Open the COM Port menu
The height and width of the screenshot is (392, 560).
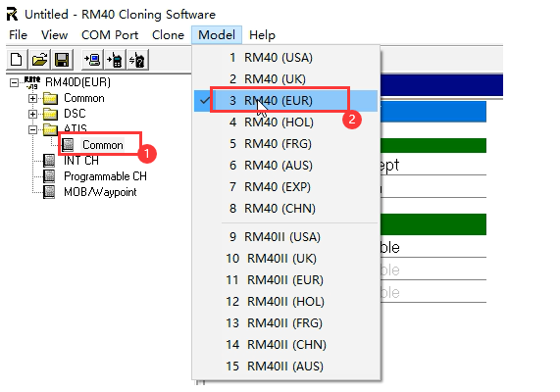[110, 35]
